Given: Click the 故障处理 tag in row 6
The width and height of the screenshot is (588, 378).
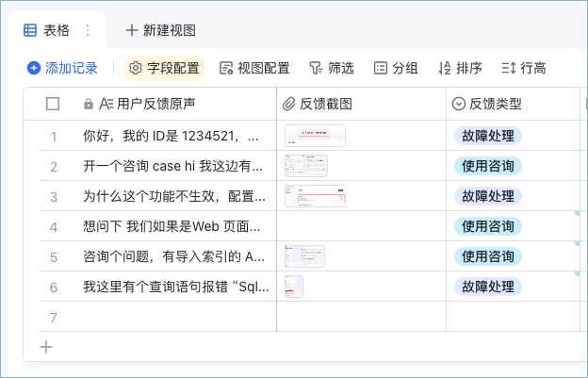Looking at the screenshot, I should point(488,287).
